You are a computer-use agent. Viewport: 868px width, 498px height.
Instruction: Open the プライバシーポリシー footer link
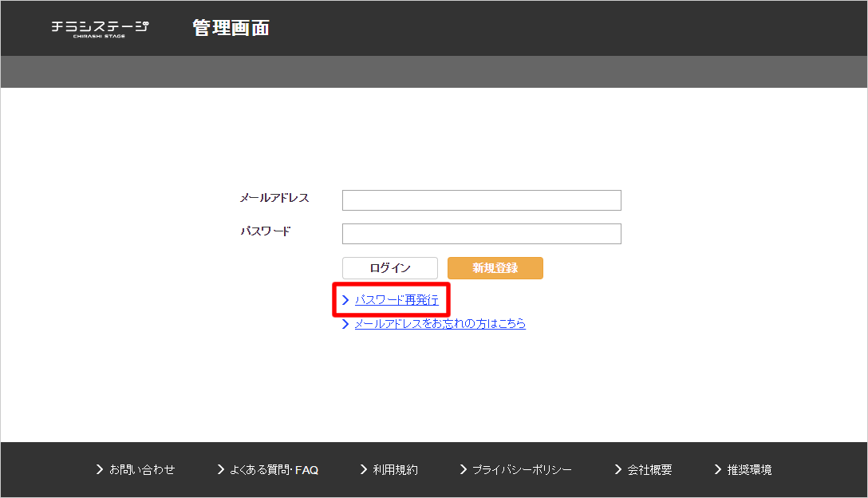click(522, 470)
